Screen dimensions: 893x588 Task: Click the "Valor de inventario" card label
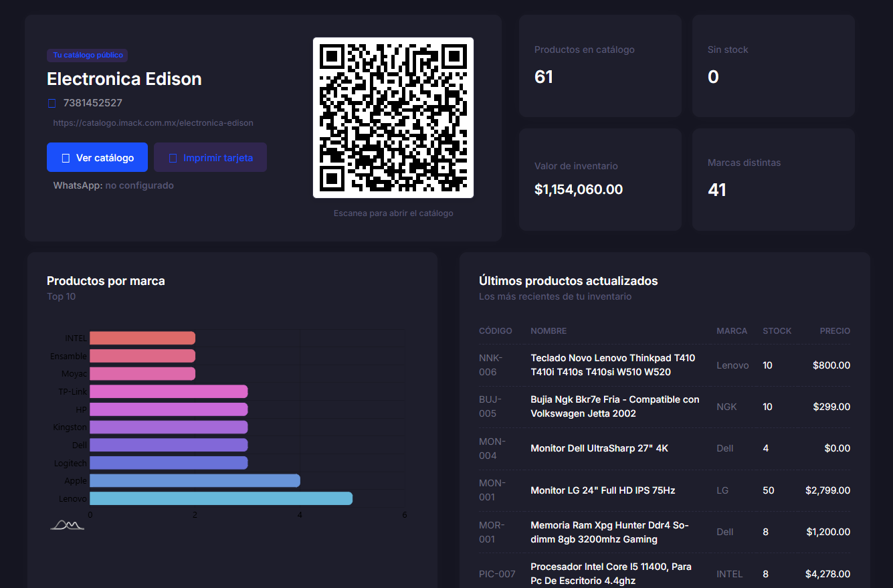pos(576,166)
